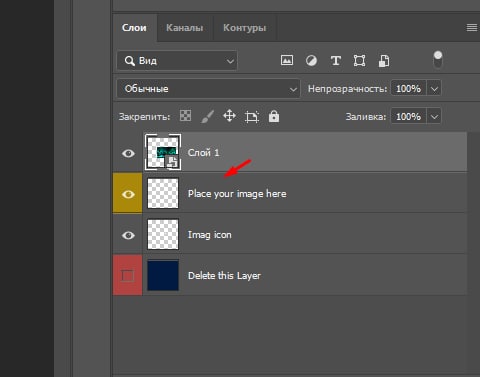Expand the Непрозрачность slider arrow
480x377 pixels.
click(x=434, y=89)
